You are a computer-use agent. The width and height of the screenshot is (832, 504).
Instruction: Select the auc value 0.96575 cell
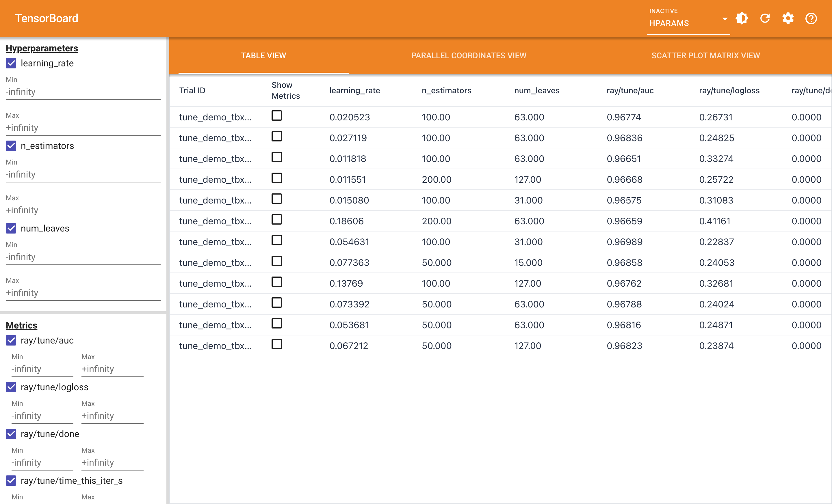click(x=624, y=200)
